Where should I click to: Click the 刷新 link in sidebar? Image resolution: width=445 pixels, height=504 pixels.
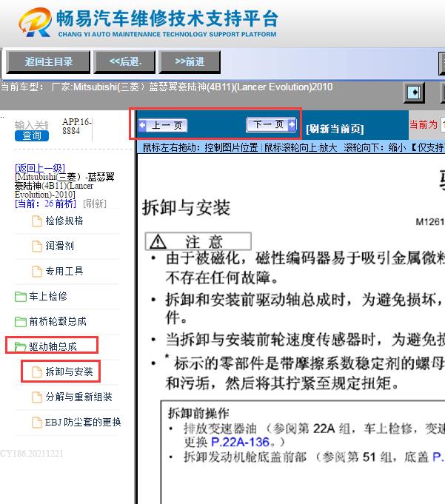coord(95,204)
